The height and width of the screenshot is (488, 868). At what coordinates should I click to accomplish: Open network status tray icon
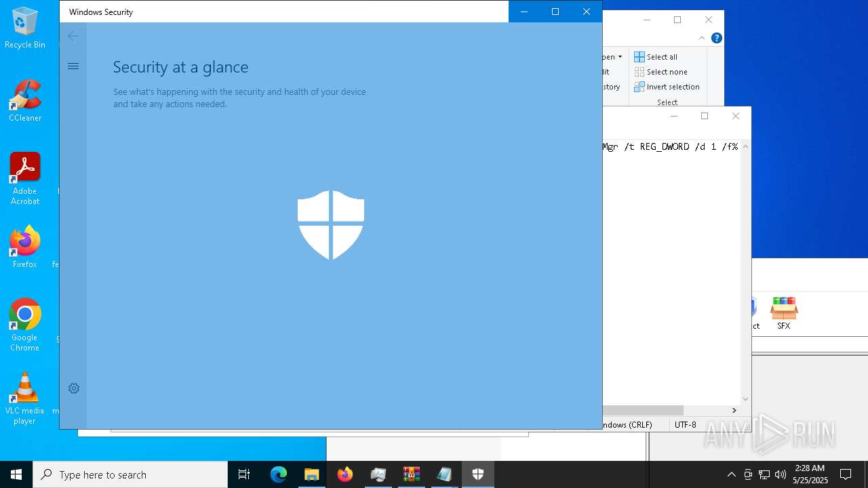click(764, 474)
